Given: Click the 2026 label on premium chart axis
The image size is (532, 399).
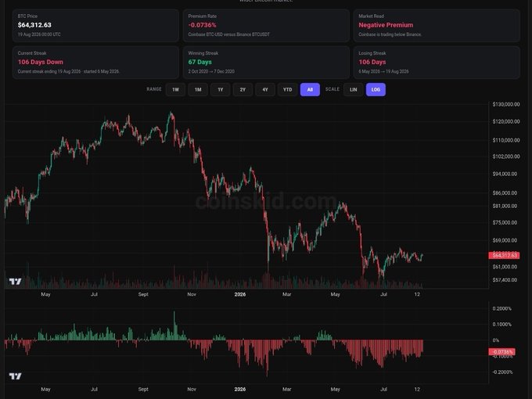Looking at the screenshot, I should click(x=240, y=389).
